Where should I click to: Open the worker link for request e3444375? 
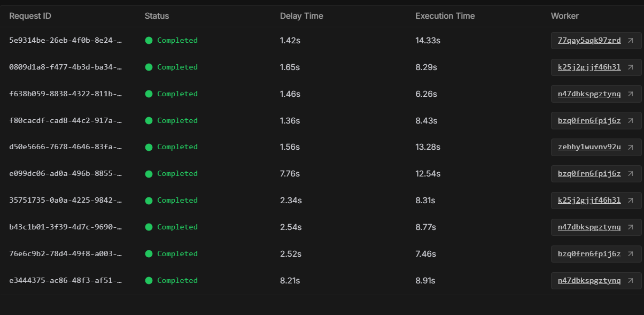[589, 281]
